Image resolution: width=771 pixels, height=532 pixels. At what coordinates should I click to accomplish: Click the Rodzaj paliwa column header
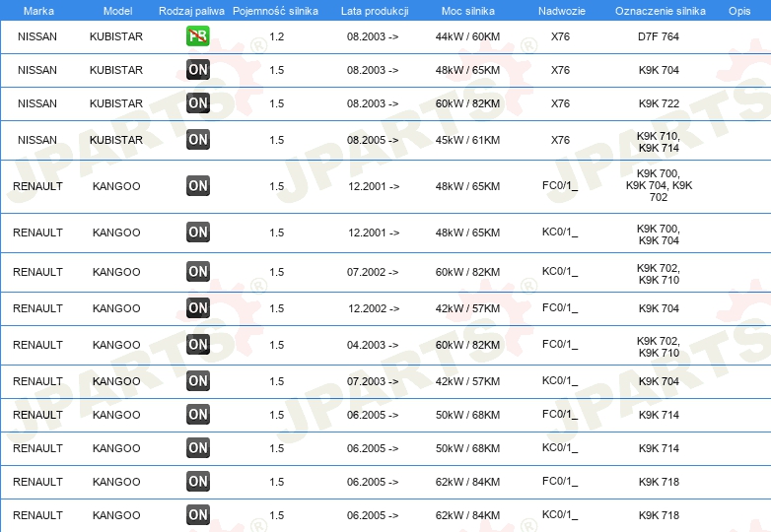pyautogui.click(x=191, y=11)
